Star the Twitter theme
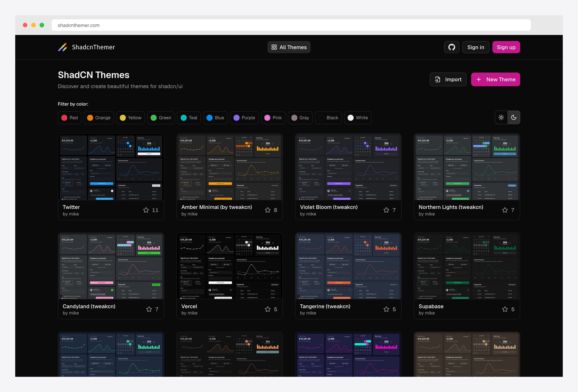Viewport: 578px width, 392px height. click(146, 210)
